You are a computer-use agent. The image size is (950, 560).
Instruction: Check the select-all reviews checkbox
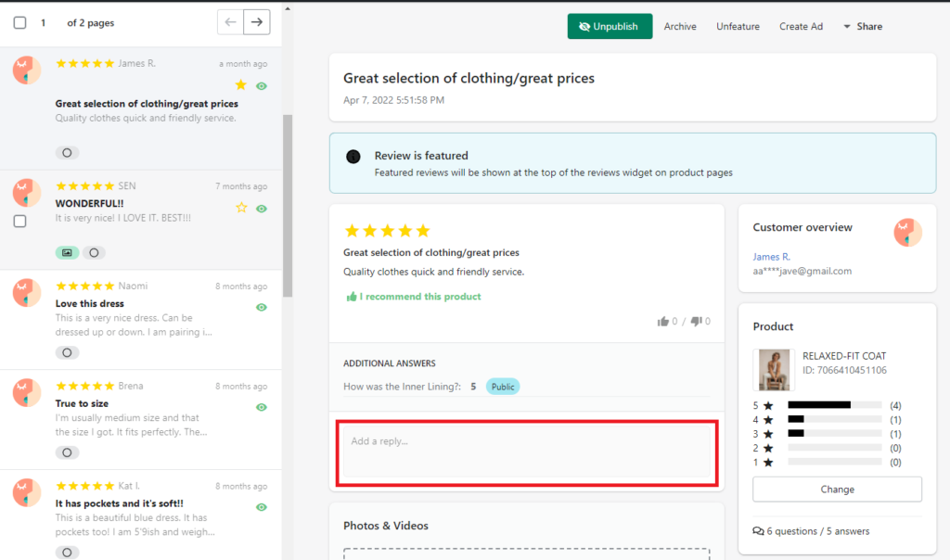click(x=19, y=22)
